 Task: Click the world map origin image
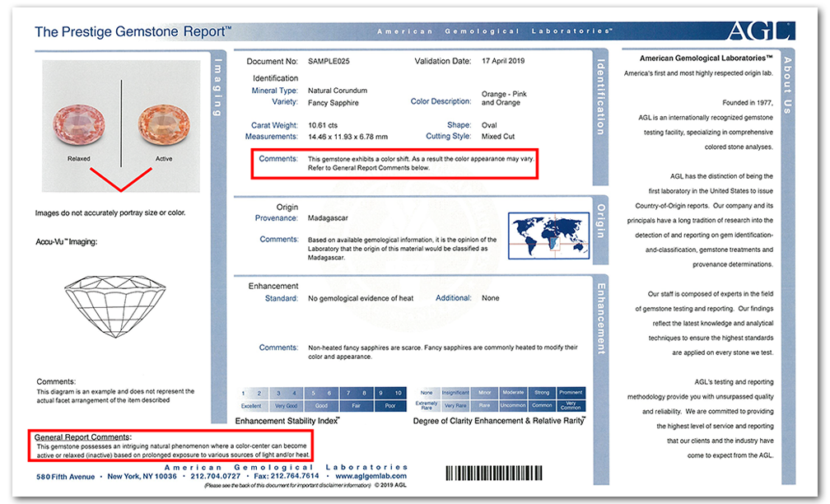click(x=548, y=236)
